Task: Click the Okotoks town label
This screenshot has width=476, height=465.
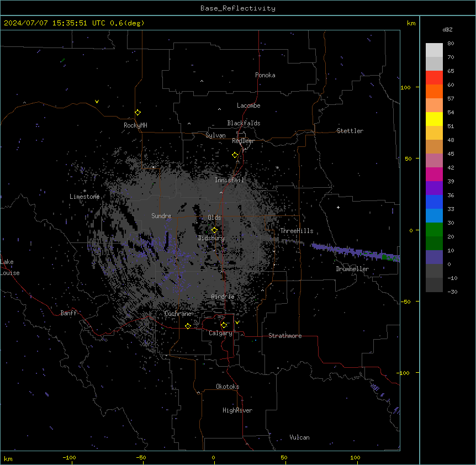Action: 228,387
